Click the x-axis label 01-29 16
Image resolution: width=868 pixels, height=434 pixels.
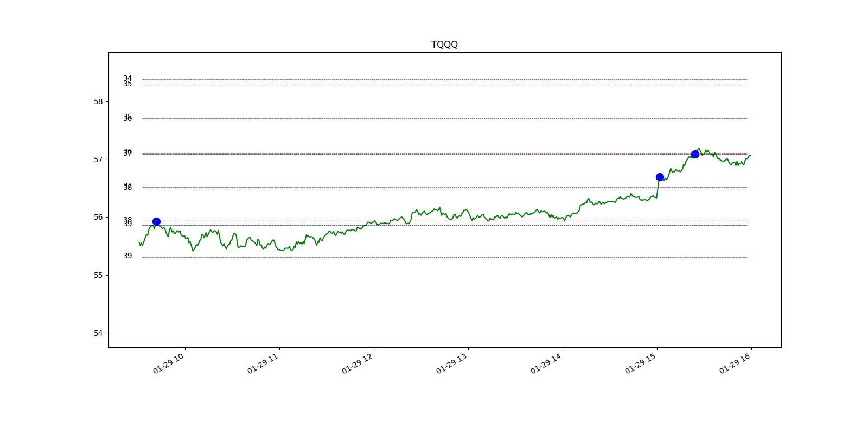pyautogui.click(x=735, y=363)
